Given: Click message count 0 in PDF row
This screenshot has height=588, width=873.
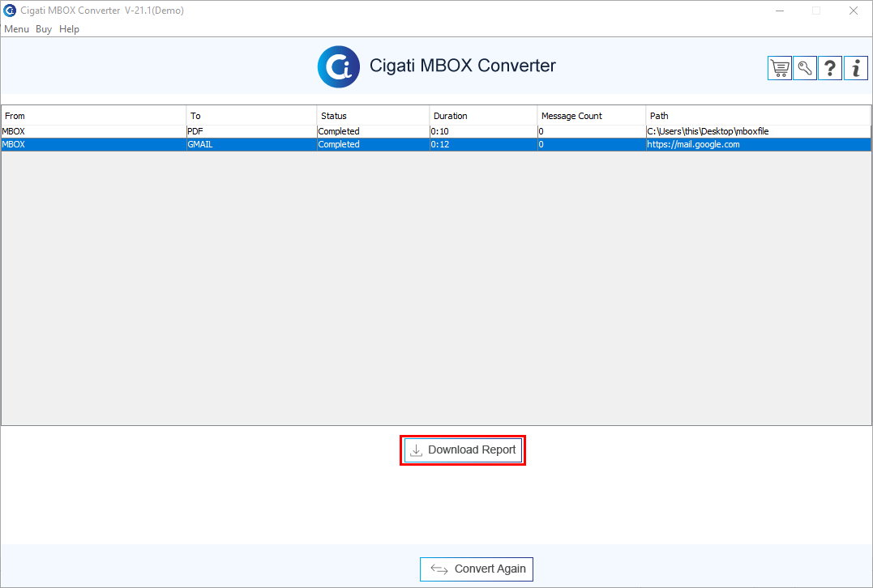Looking at the screenshot, I should (541, 131).
